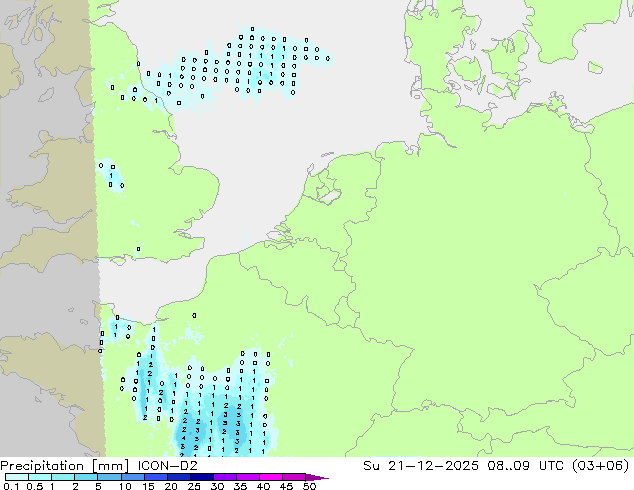Screen dimensions: 634x490
Task: Click the 25–30 mm navy legend swatch
Action: point(201,477)
